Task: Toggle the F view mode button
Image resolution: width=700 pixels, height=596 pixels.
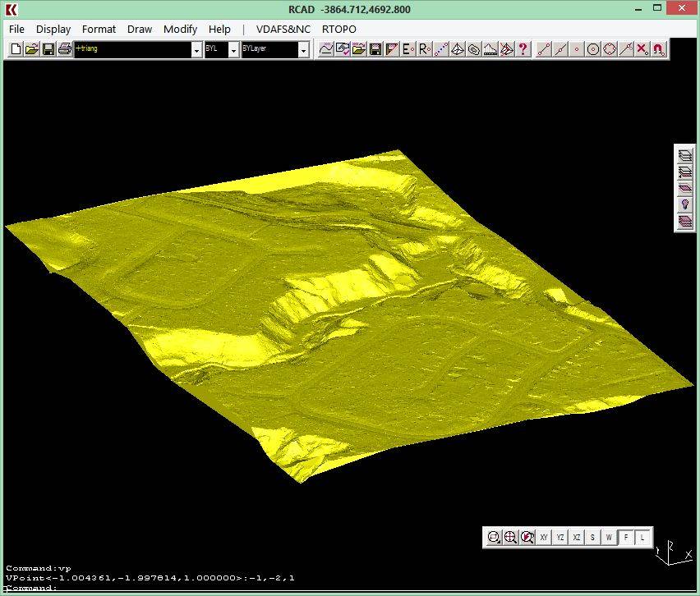Action: (626, 537)
